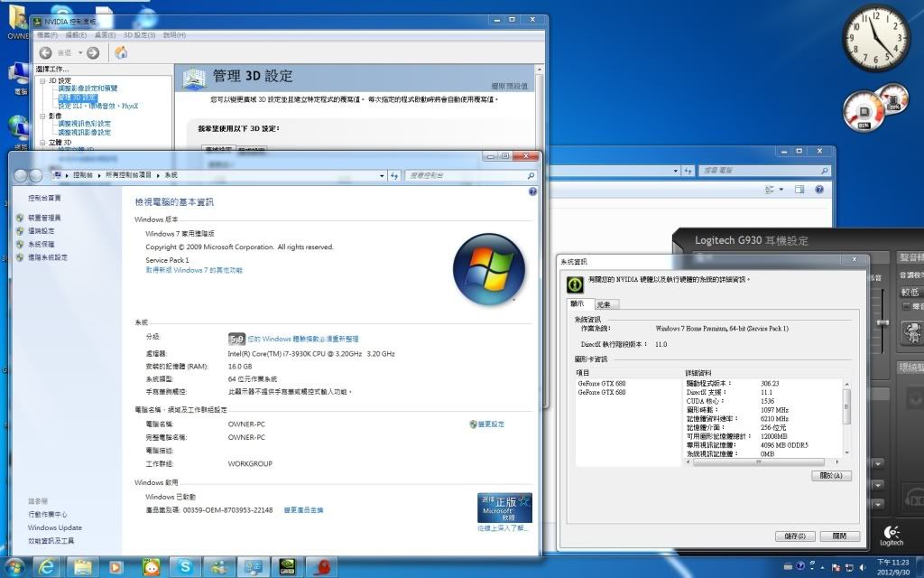The height and width of the screenshot is (578, 924).
Task: Open Internet Explorer from the taskbar
Action: point(47,566)
